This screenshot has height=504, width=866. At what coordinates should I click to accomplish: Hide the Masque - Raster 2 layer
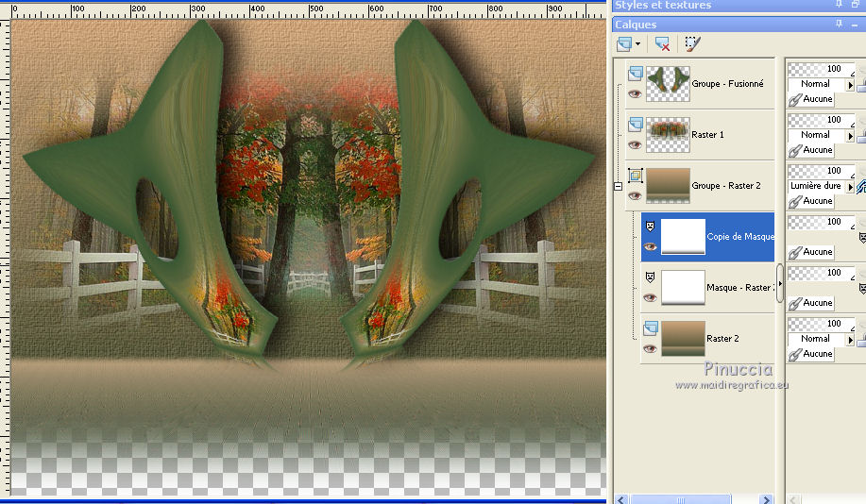649,298
